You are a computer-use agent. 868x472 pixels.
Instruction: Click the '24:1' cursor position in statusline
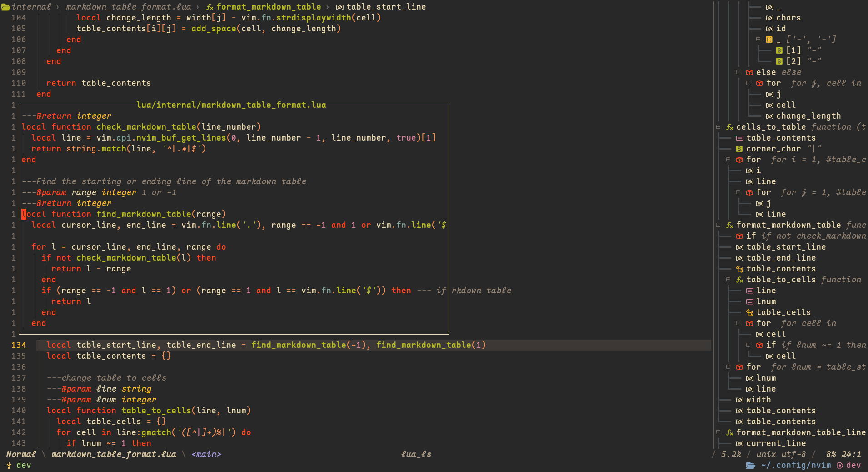851,454
